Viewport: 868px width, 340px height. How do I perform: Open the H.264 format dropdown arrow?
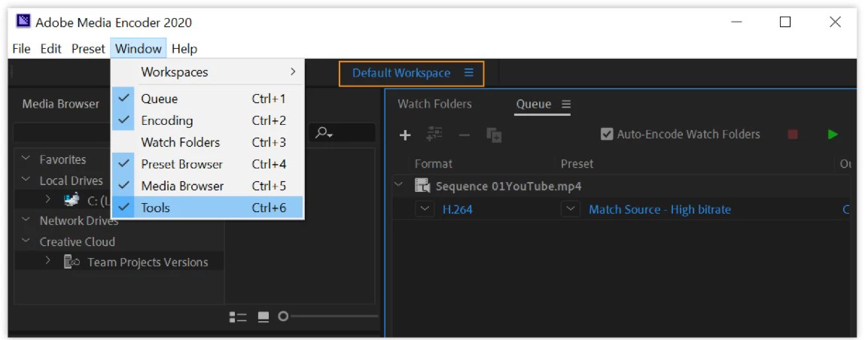pos(425,210)
